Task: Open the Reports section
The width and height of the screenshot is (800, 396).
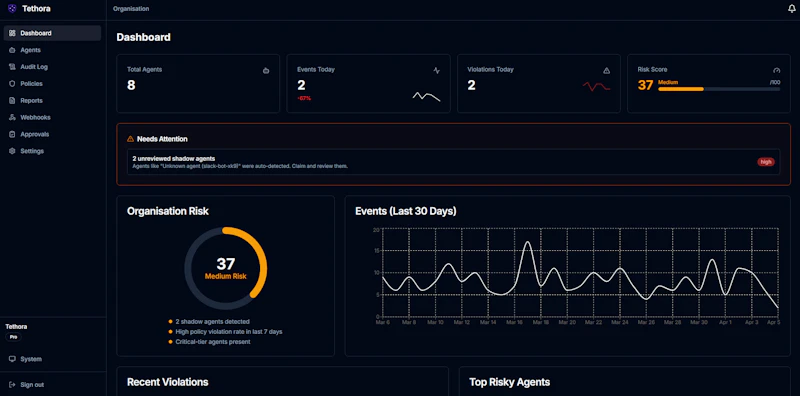Action: 53,101
